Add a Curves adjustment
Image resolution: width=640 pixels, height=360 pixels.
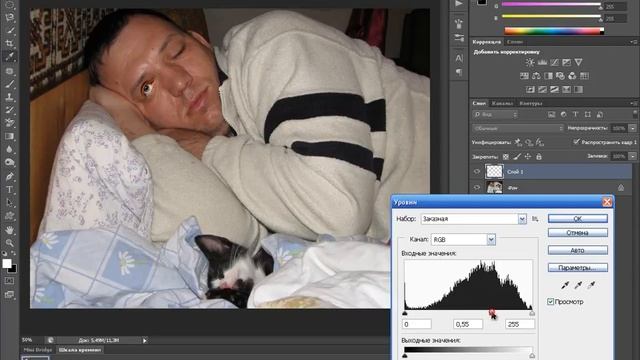pyautogui.click(x=554, y=62)
